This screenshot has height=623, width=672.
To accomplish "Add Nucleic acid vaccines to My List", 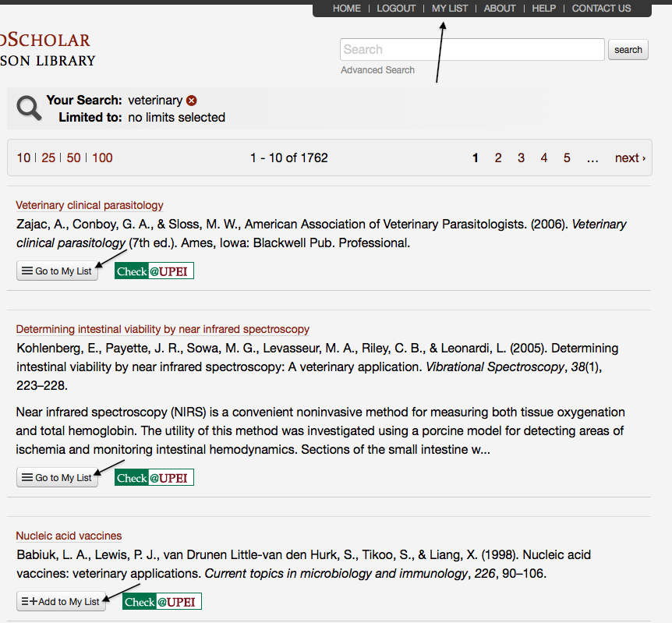I will (61, 602).
